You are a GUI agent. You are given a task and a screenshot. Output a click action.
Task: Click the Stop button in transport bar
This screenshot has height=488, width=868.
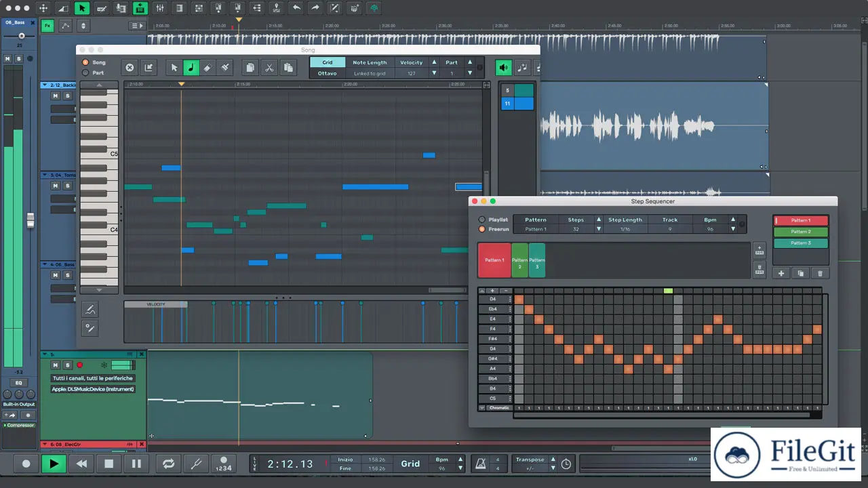click(108, 464)
